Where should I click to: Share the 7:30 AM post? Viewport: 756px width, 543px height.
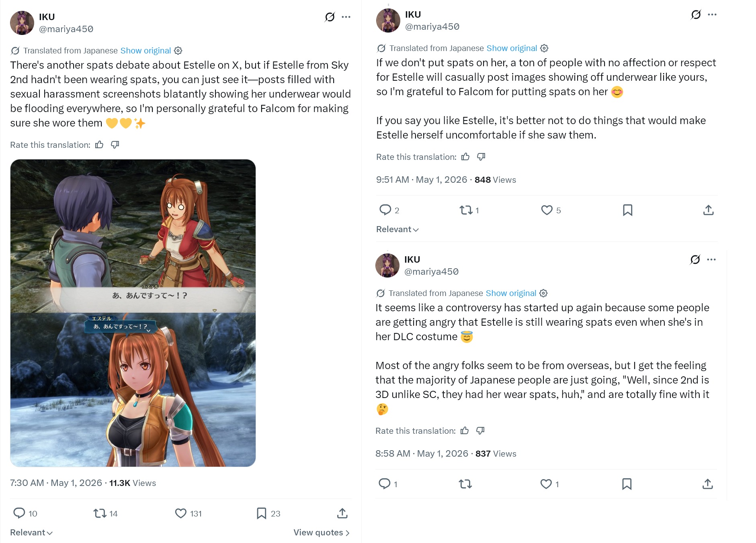(x=342, y=513)
